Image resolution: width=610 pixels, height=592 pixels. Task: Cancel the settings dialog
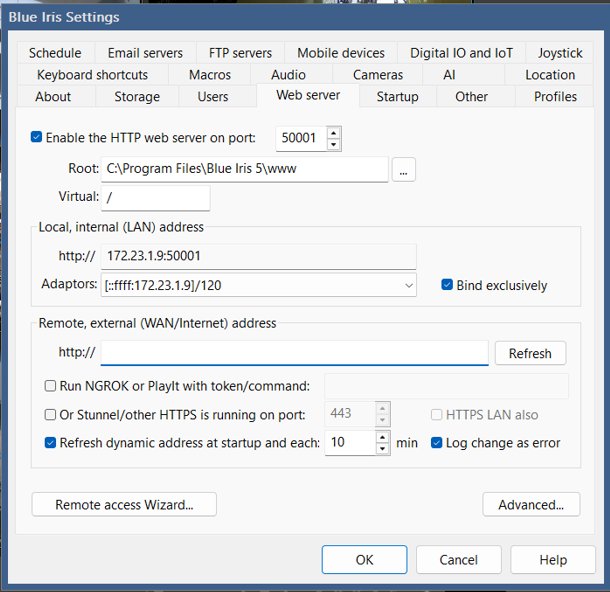(459, 560)
